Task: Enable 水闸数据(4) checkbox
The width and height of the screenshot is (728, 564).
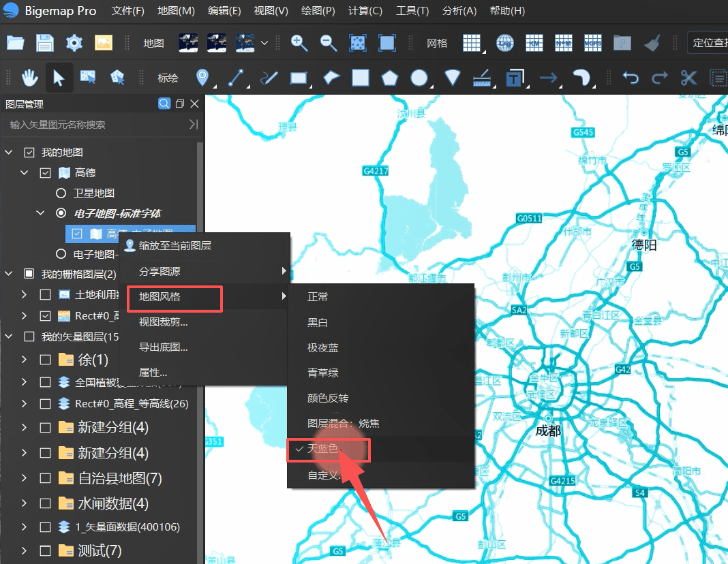Action: pos(45,503)
